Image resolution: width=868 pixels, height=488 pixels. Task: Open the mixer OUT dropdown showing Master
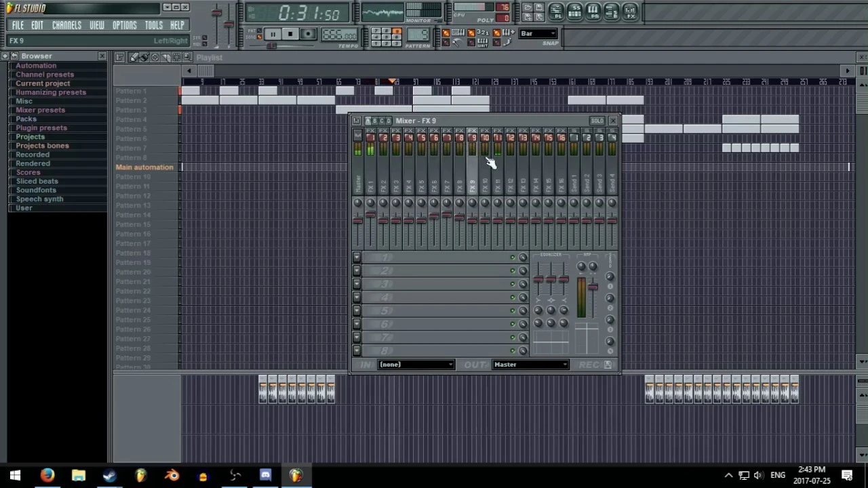pos(530,365)
